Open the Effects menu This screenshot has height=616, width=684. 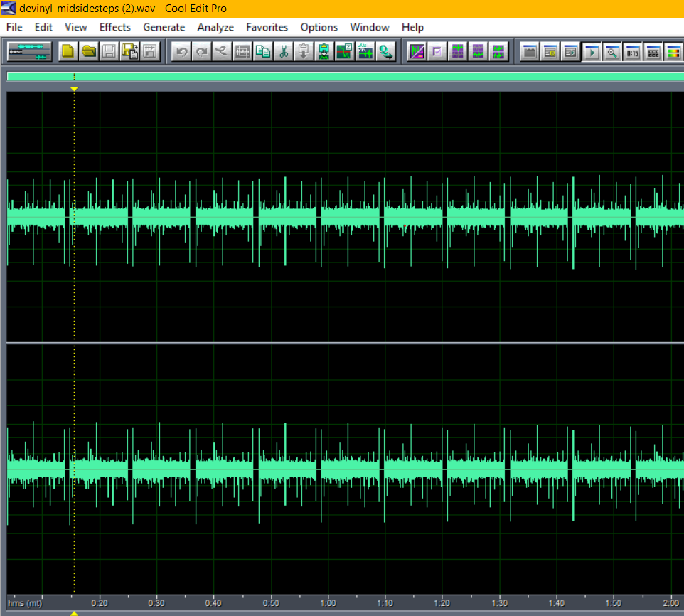(x=115, y=28)
